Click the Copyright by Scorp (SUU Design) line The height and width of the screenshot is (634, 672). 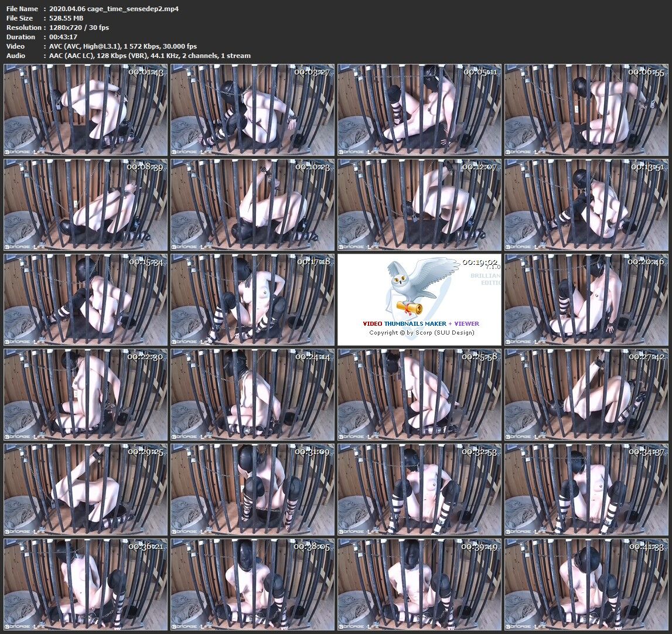421,333
